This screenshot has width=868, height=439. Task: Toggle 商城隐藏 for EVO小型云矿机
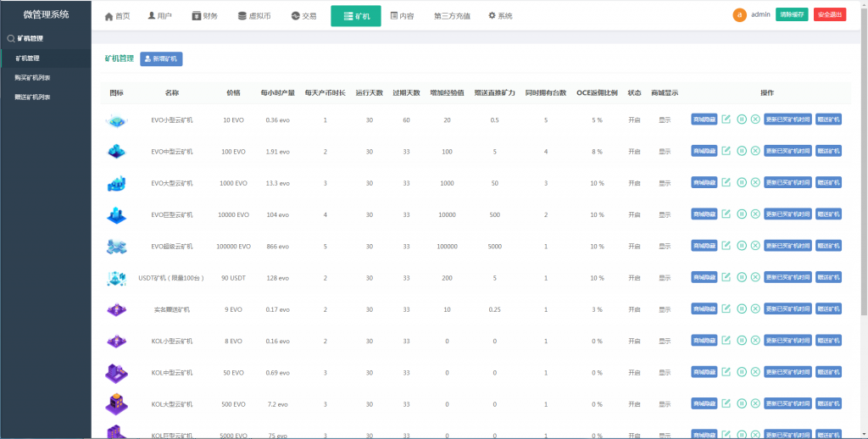(704, 119)
